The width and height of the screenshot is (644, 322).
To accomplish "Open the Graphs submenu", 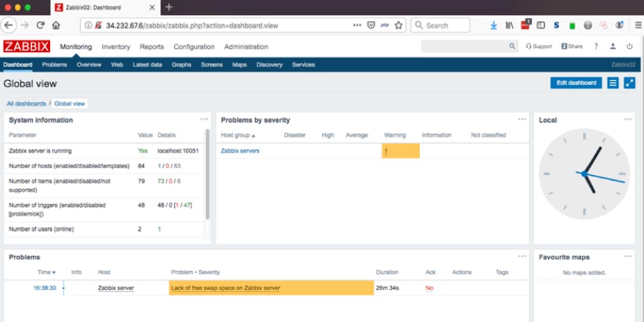I will [x=181, y=65].
